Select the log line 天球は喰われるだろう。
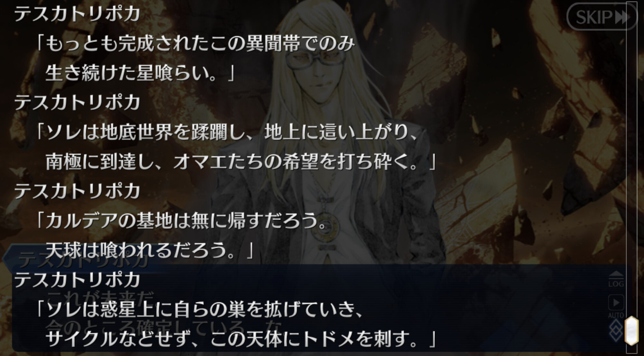The width and height of the screenshot is (644, 356). [x=149, y=250]
